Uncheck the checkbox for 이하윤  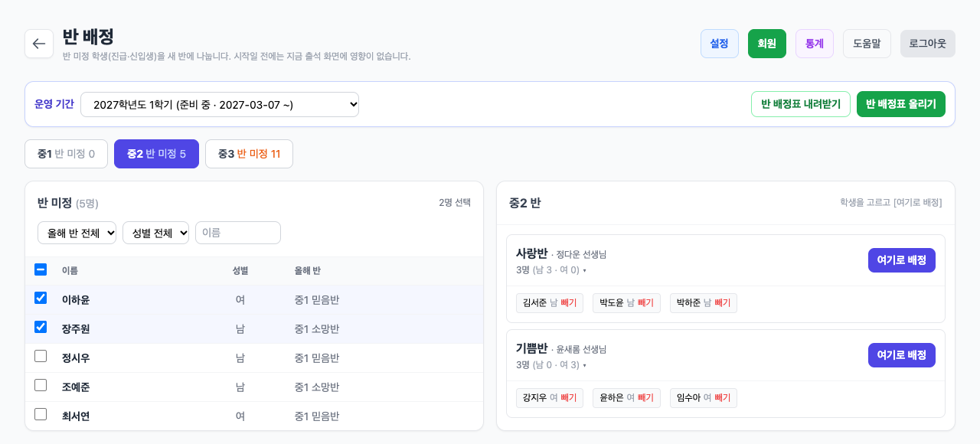coord(41,299)
